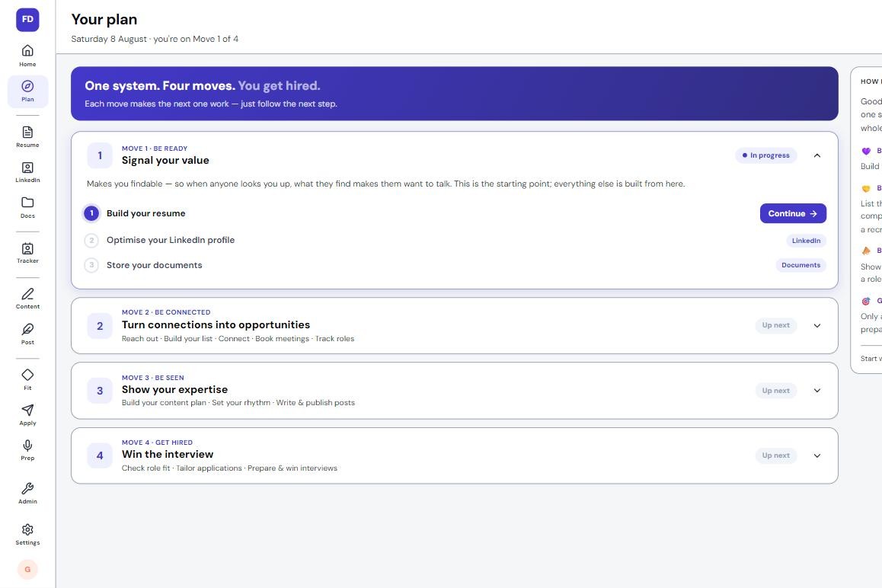The image size is (882, 588).
Task: Click the number 4 move tile
Action: pyautogui.click(x=100, y=455)
